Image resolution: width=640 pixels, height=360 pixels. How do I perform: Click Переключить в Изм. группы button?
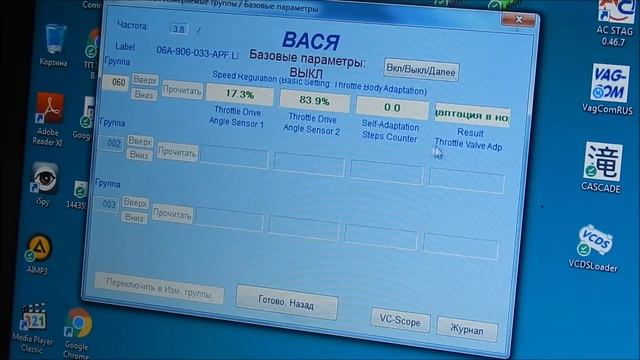(x=159, y=287)
